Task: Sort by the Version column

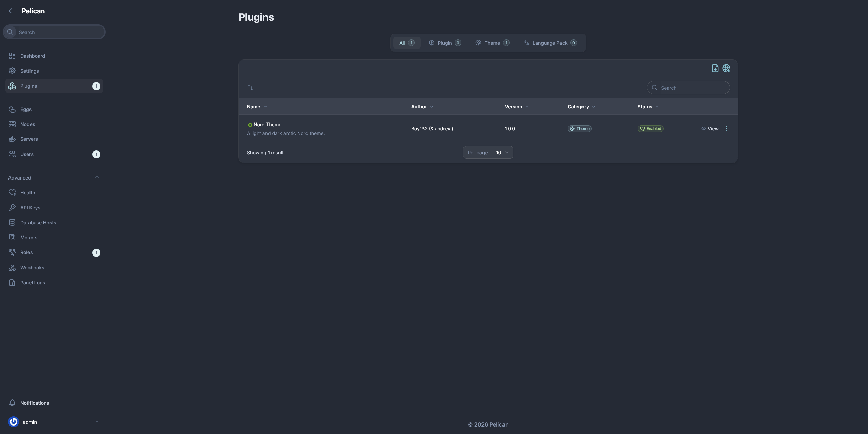Action: click(516, 107)
